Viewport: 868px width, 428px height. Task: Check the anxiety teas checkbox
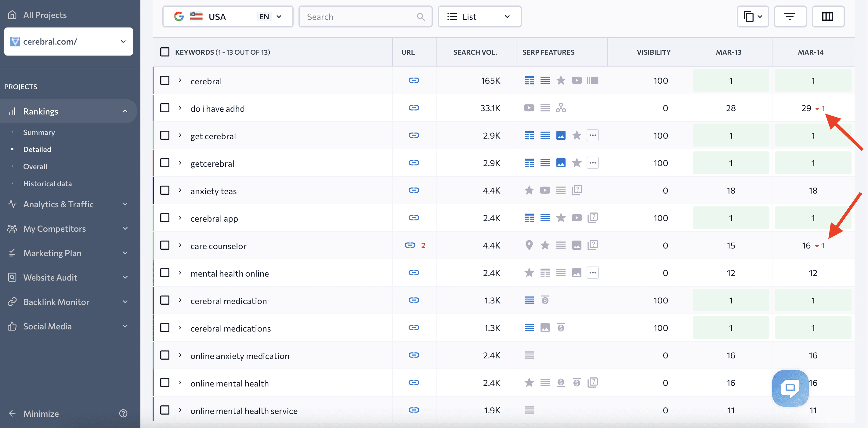165,190
